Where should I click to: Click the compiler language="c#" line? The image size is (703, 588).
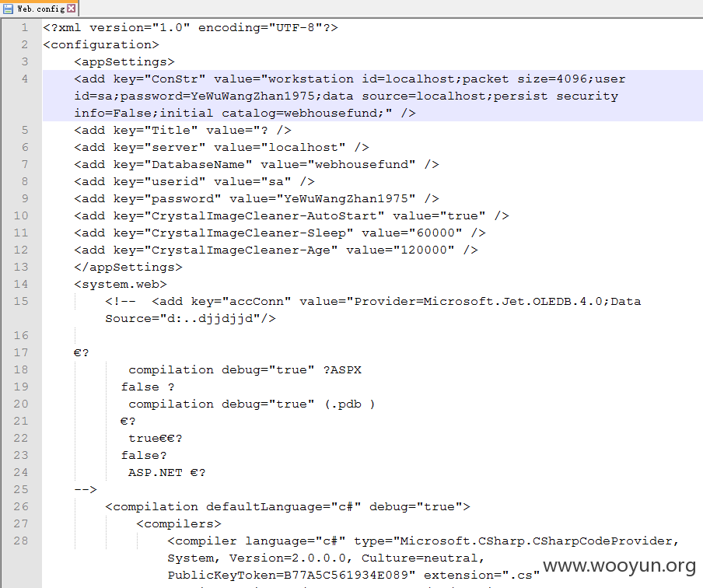pos(423,541)
